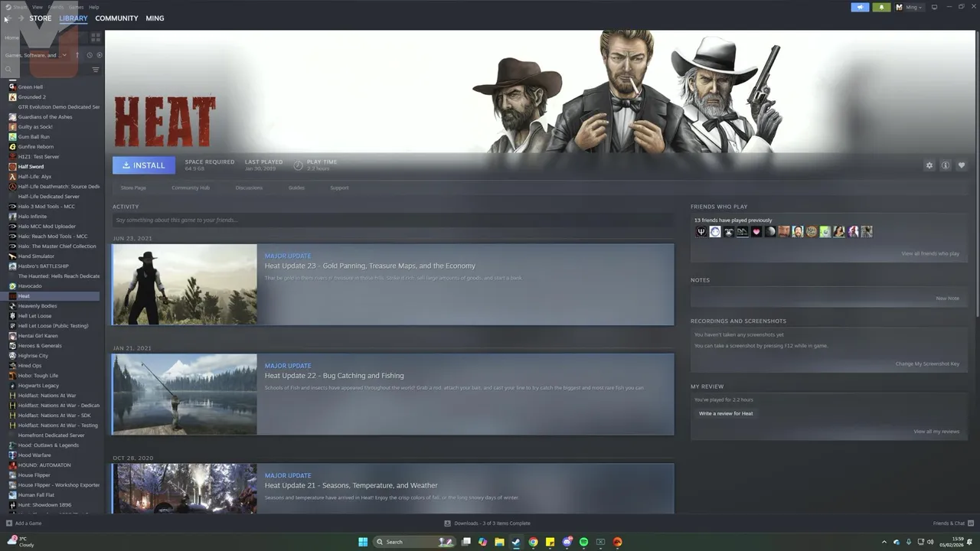Expand the Games, Software filter dropdown

(35, 55)
